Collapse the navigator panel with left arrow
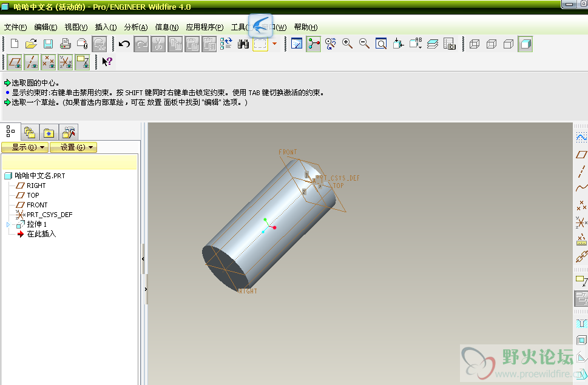Screen dimensions: 588x385 point(143,259)
